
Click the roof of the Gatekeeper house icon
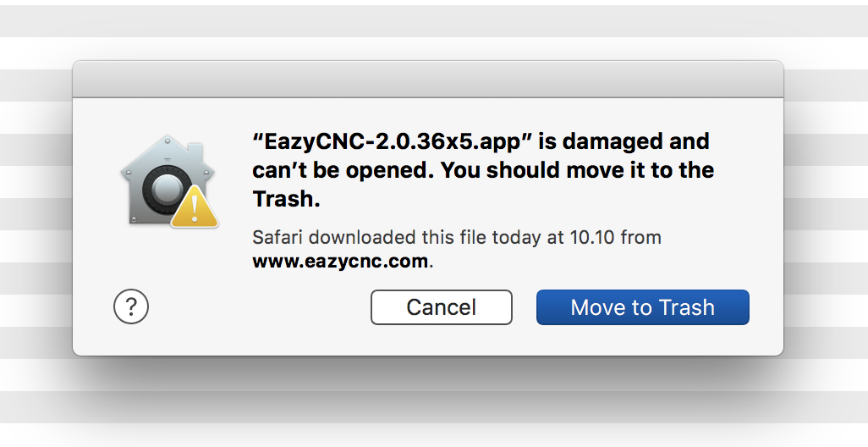tap(168, 152)
